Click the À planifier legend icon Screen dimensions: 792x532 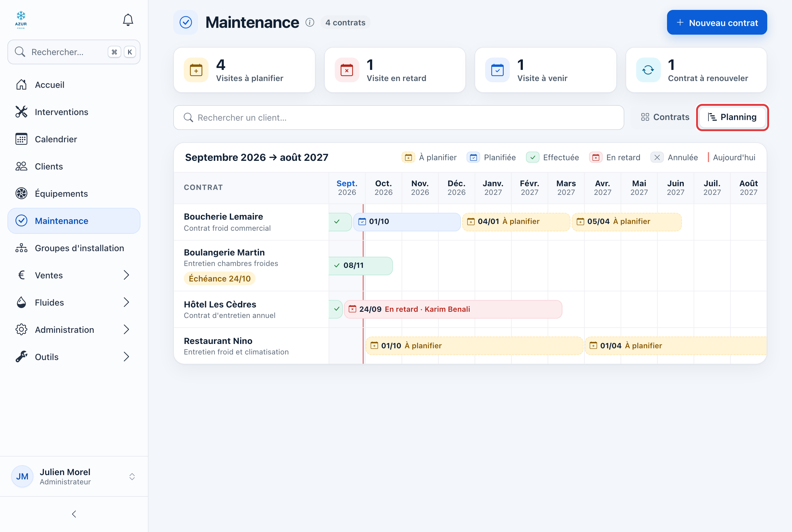pyautogui.click(x=408, y=157)
